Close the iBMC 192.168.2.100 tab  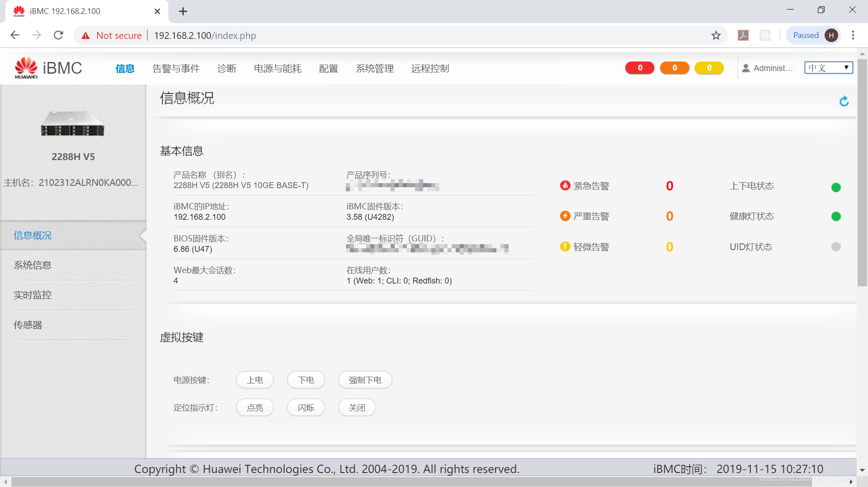(x=157, y=11)
